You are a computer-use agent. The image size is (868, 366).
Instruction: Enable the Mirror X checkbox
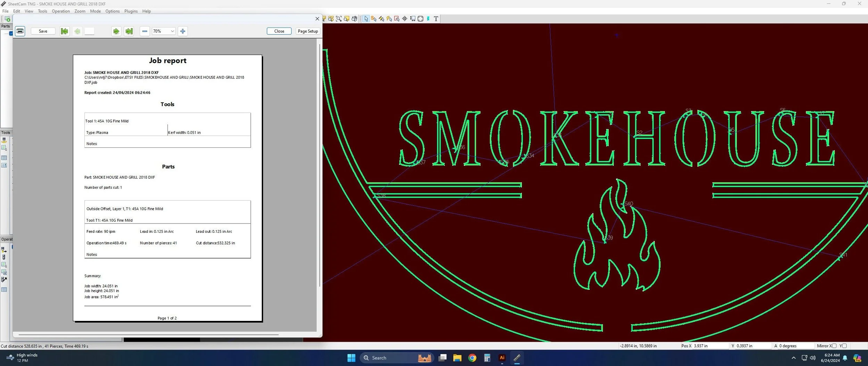click(834, 346)
